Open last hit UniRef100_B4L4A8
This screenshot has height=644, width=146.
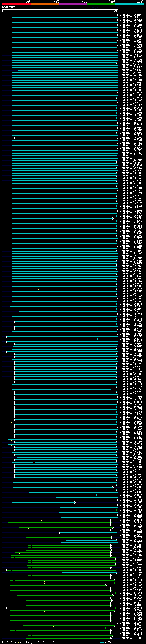pos(131,638)
